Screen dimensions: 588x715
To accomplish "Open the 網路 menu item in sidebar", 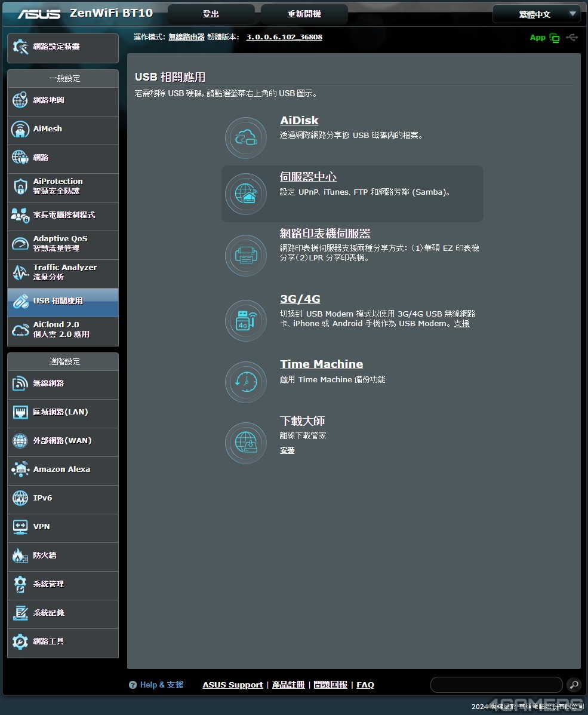I will point(63,158).
